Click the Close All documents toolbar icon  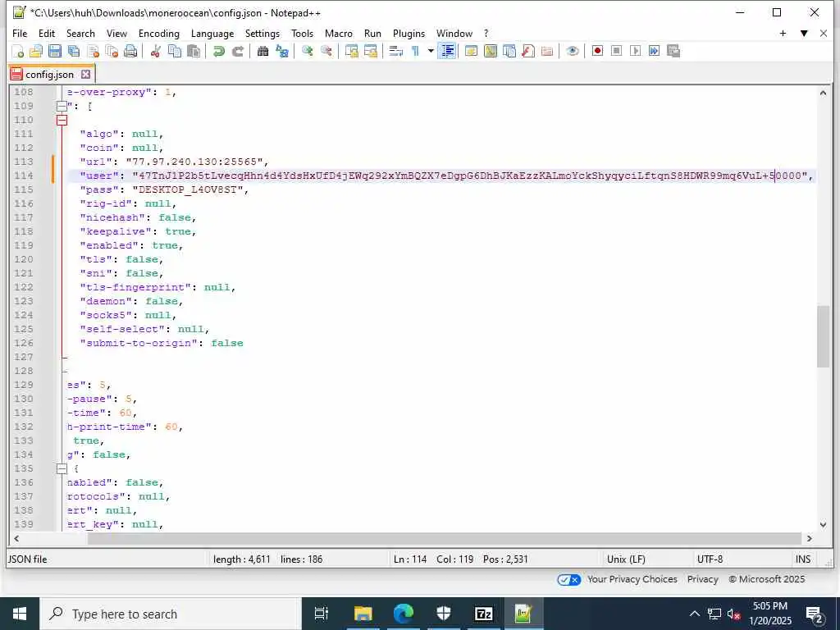tap(112, 51)
